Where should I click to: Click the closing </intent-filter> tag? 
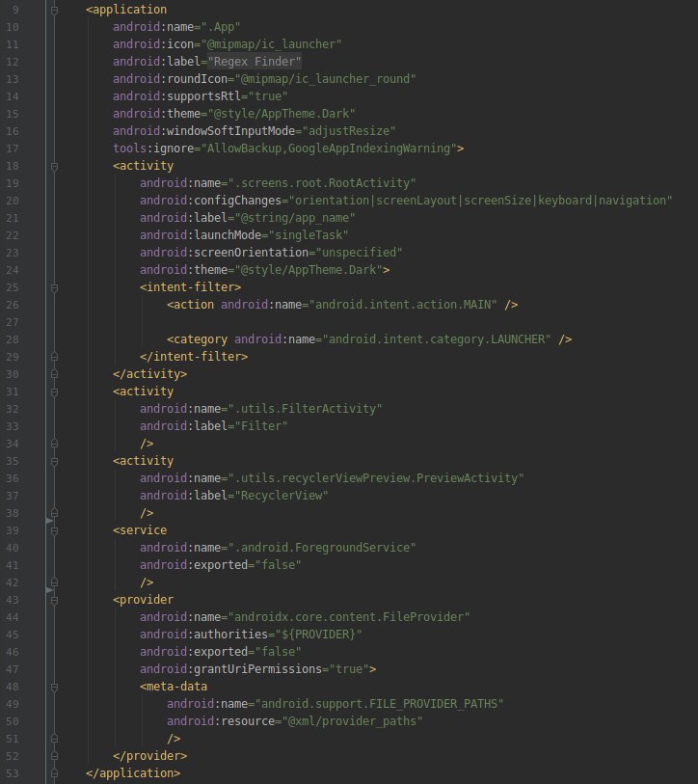click(x=194, y=357)
